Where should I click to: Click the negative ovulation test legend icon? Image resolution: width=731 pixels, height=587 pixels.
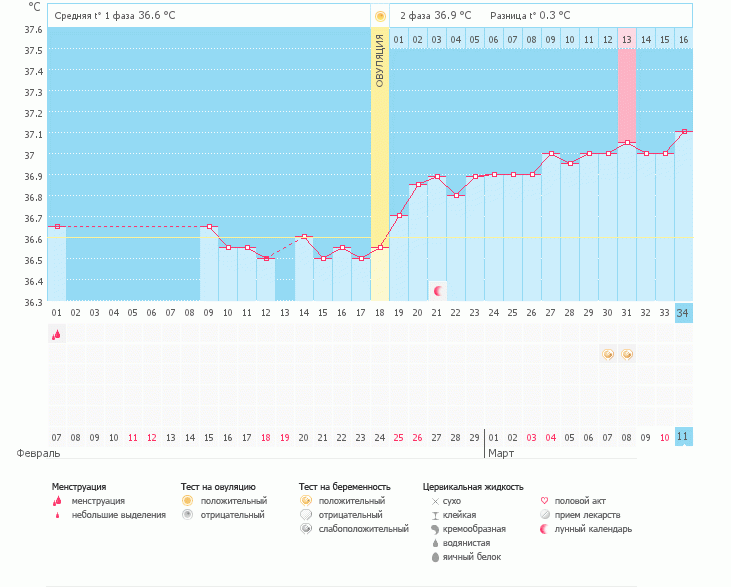click(187, 514)
